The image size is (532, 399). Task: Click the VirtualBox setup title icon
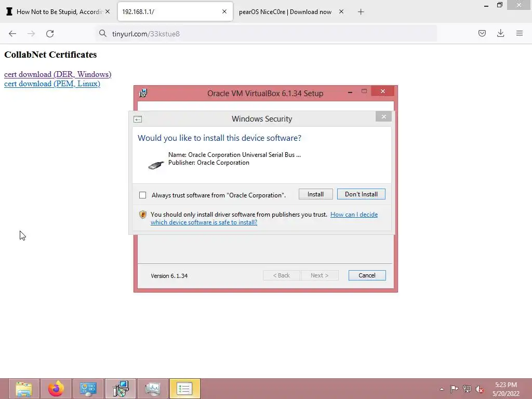[x=143, y=93]
